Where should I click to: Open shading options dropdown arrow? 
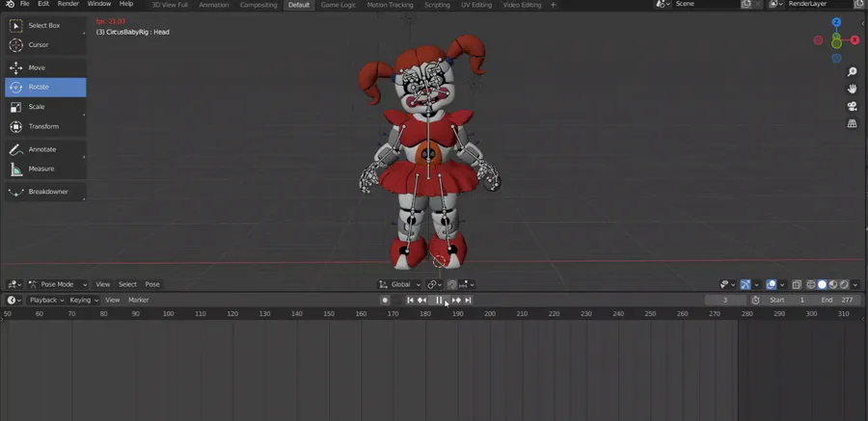click(854, 284)
